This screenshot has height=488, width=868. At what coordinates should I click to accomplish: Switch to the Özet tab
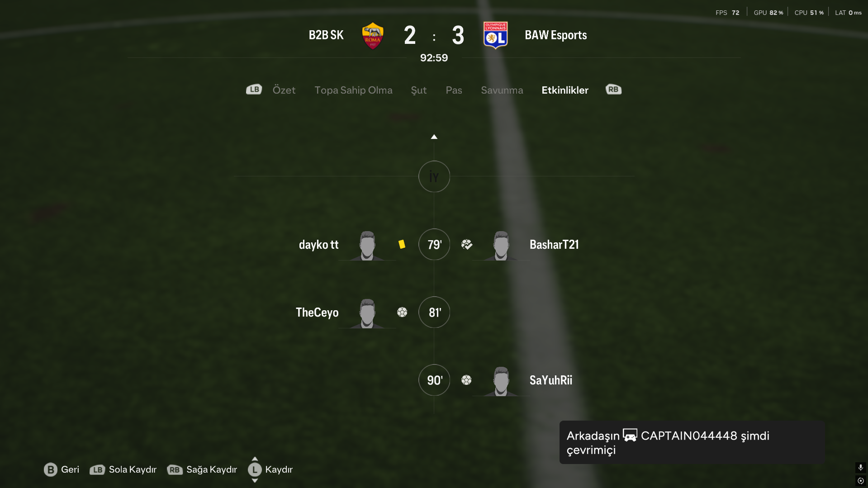[284, 90]
